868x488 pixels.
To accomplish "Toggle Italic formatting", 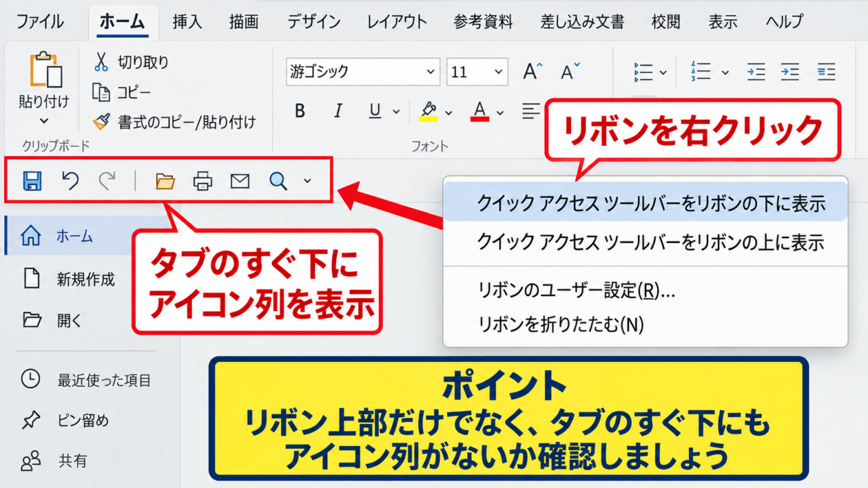I will click(x=338, y=110).
